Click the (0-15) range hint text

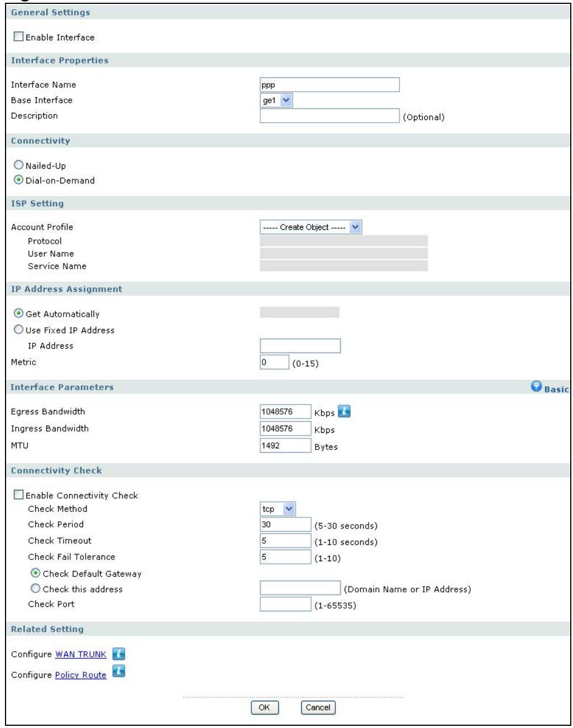click(306, 364)
